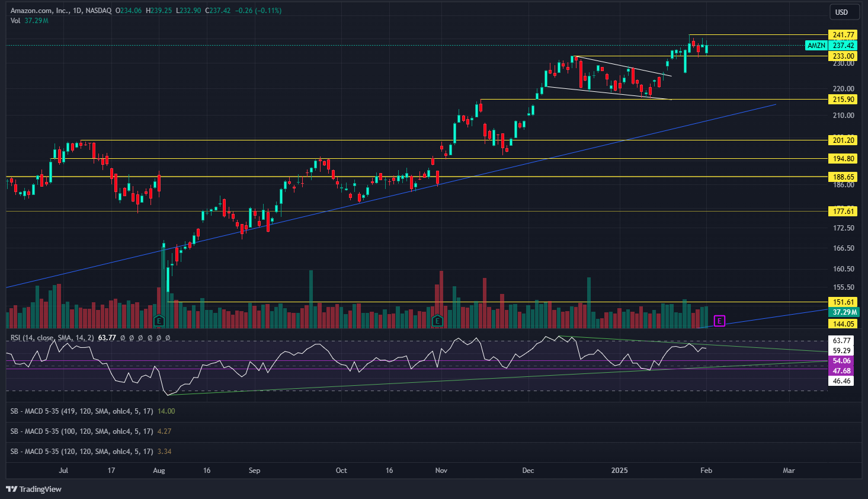Click the 230.00 price axis tick
The image size is (868, 499).
[843, 63]
